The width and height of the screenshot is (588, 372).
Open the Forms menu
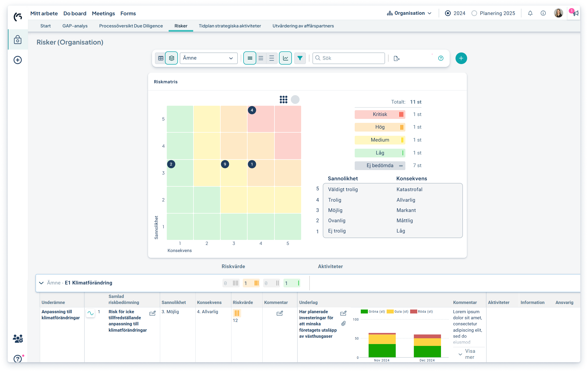click(128, 13)
